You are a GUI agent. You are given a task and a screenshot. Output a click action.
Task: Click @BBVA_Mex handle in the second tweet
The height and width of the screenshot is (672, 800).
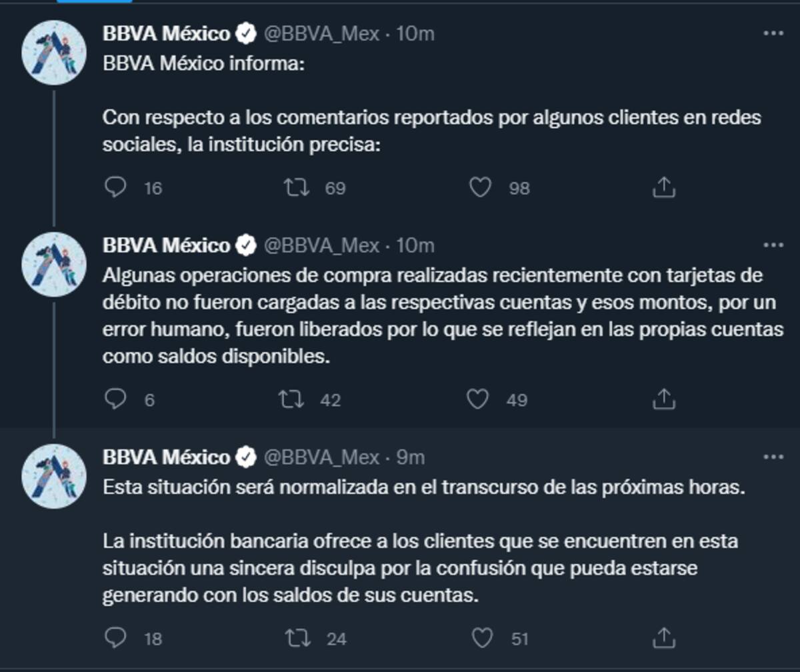coord(322,246)
